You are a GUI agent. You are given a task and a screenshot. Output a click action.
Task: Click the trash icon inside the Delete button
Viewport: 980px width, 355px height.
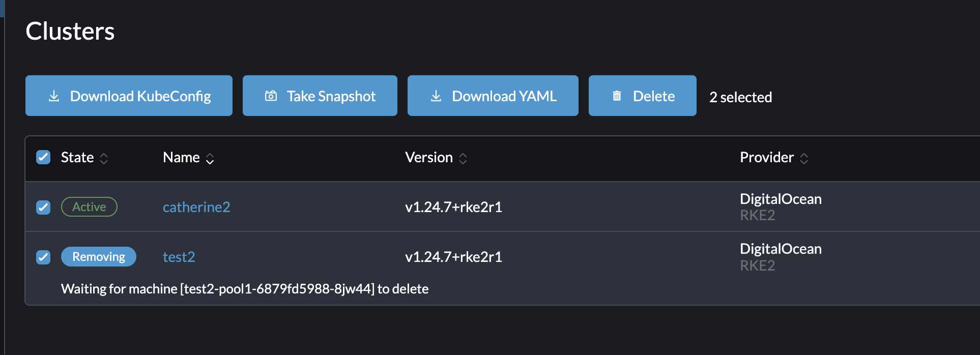(x=617, y=95)
